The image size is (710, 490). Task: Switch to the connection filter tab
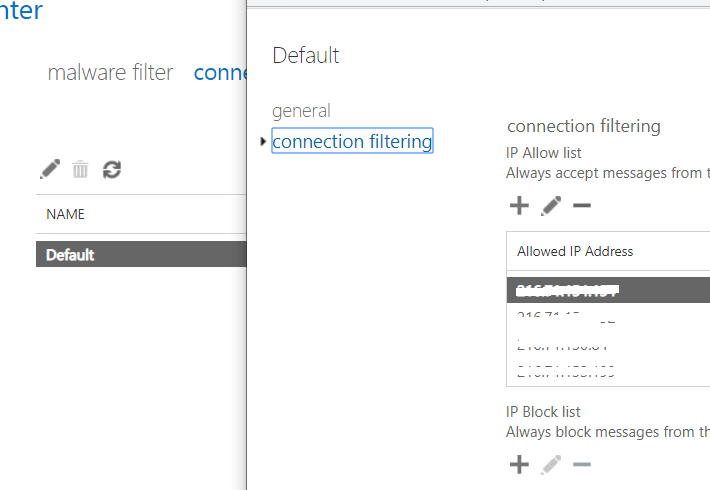pyautogui.click(x=220, y=73)
